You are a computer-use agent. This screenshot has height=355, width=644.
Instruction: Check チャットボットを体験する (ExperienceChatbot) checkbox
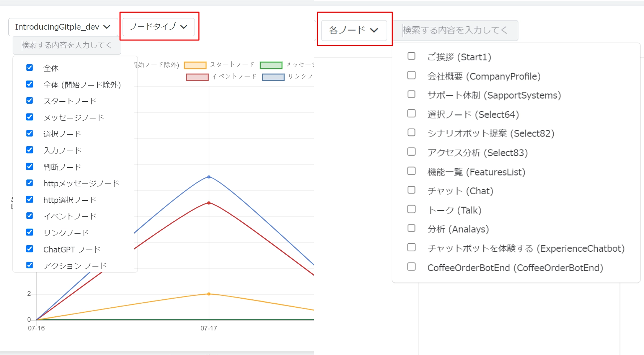click(411, 247)
